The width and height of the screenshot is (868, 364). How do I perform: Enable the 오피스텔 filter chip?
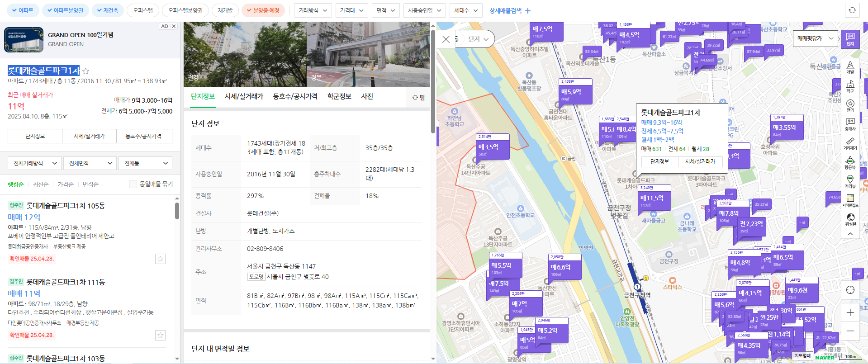[143, 10]
